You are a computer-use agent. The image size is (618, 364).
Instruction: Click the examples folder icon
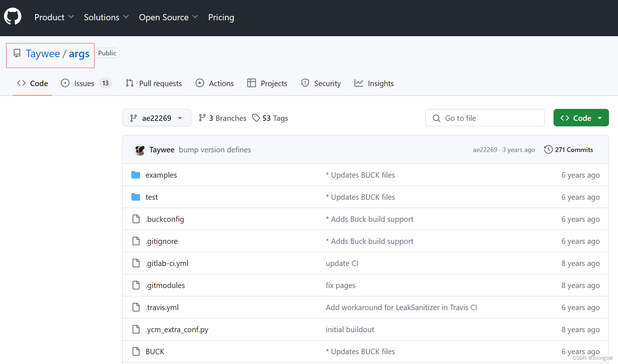[x=136, y=175]
